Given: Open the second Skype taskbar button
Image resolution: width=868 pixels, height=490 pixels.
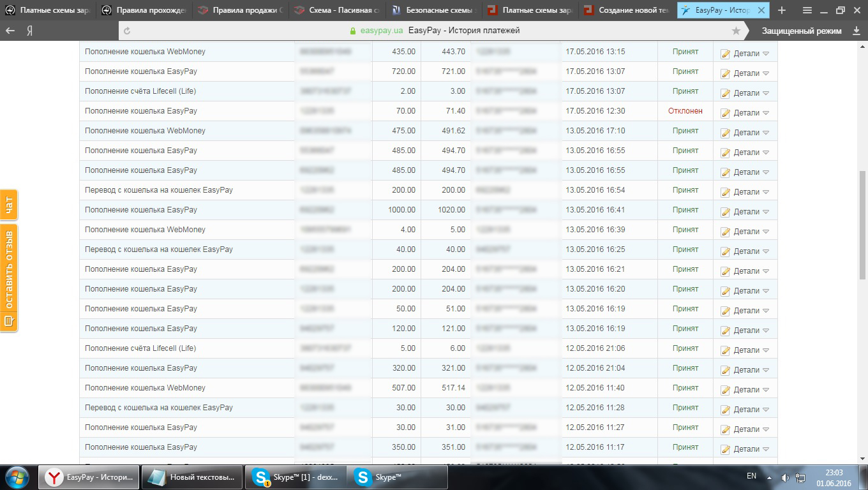Looking at the screenshot, I should click(x=397, y=477).
